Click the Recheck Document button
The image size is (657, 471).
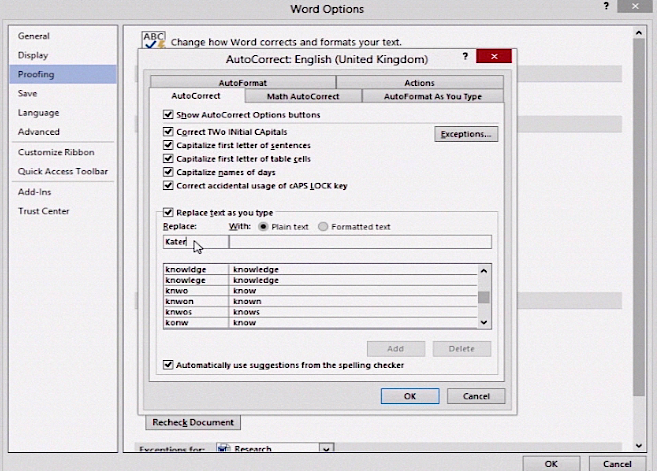(193, 422)
